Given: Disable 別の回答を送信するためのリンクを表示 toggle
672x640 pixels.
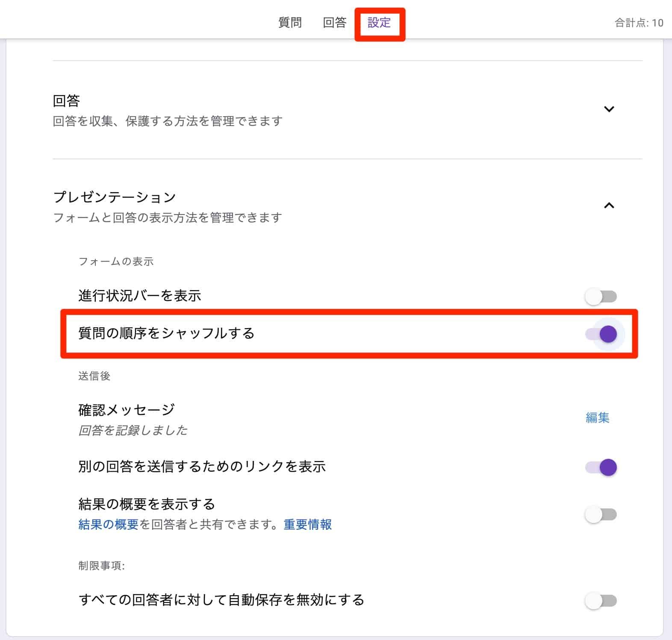Looking at the screenshot, I should [x=601, y=467].
